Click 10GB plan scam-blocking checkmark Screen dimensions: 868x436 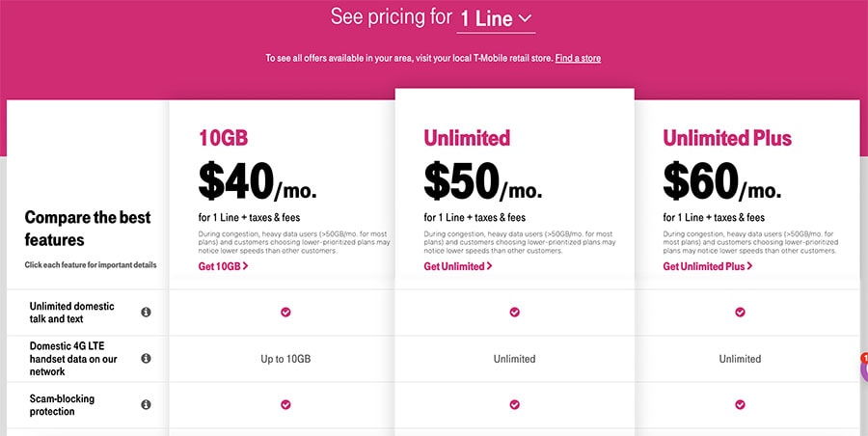click(x=285, y=405)
